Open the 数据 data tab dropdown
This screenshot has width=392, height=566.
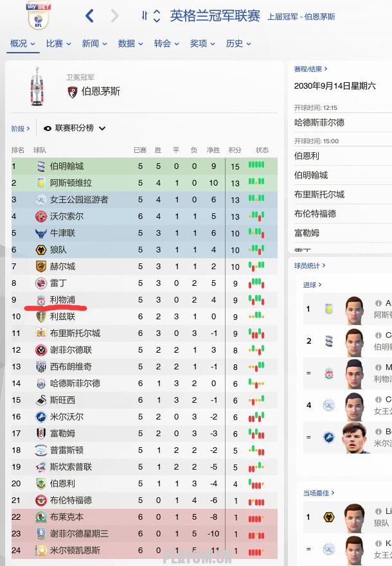point(130,44)
